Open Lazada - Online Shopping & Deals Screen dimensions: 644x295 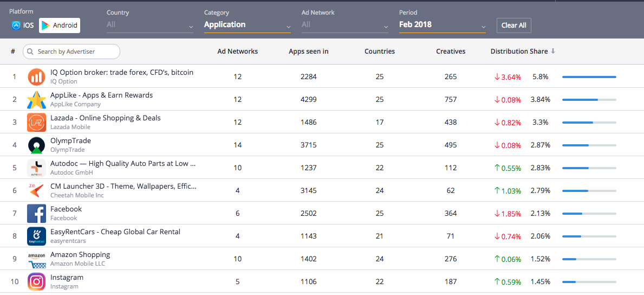pyautogui.click(x=106, y=118)
